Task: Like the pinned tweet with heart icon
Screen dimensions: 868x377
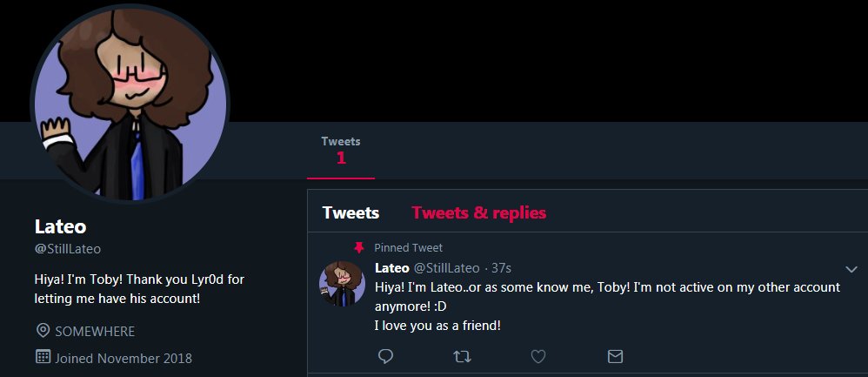Action: (538, 356)
